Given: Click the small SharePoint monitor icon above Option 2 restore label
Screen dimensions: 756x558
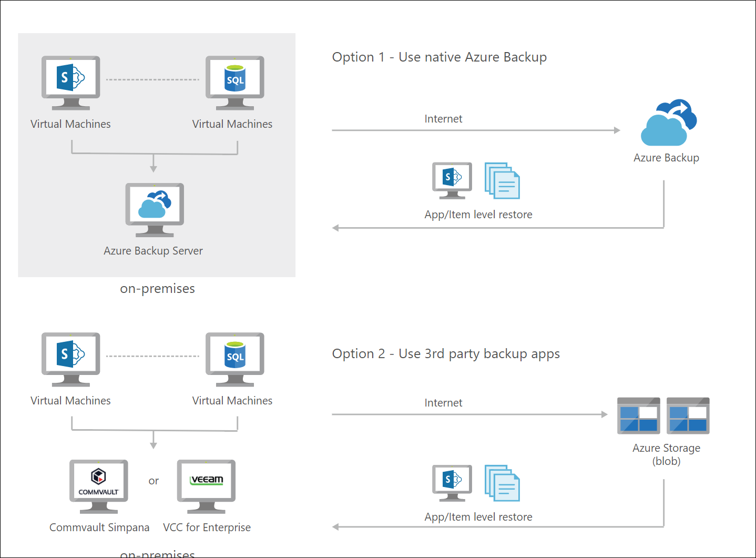Looking at the screenshot, I should point(452,483).
